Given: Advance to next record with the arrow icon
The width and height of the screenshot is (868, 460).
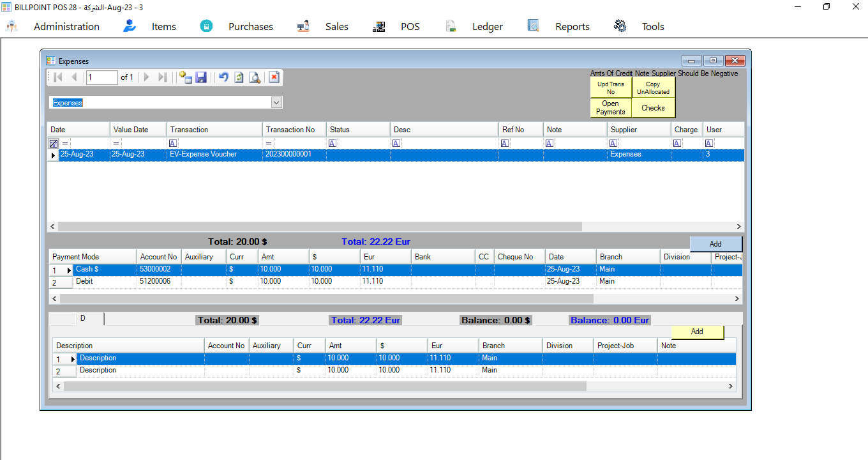Looking at the screenshot, I should (146, 77).
